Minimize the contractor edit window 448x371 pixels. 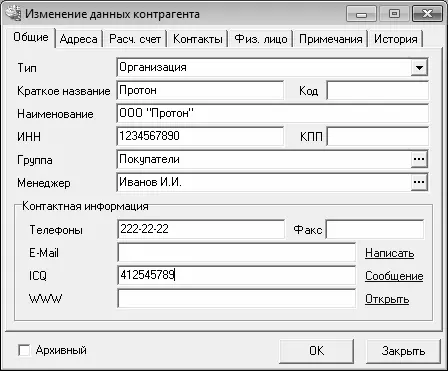[361, 14]
